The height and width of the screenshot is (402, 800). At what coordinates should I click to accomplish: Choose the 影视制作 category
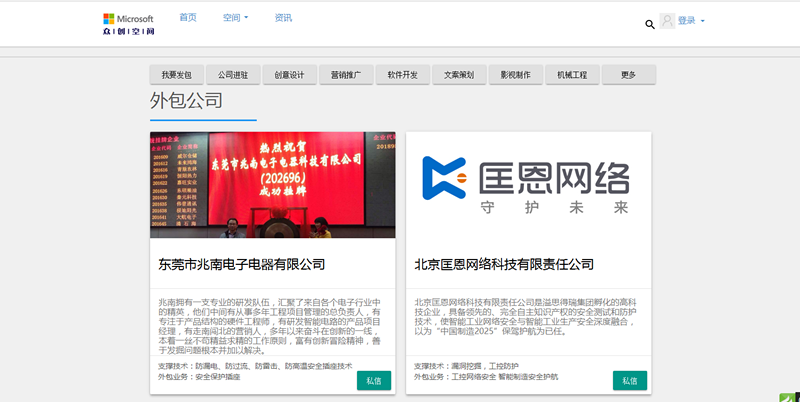[x=516, y=75]
